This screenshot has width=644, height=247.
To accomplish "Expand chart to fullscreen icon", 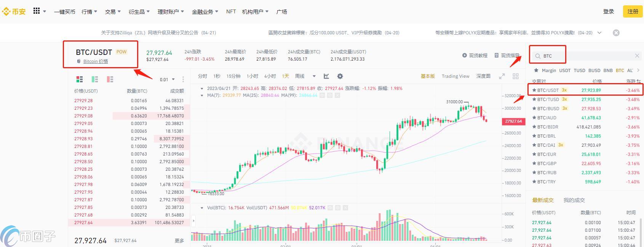I will [x=502, y=76].
